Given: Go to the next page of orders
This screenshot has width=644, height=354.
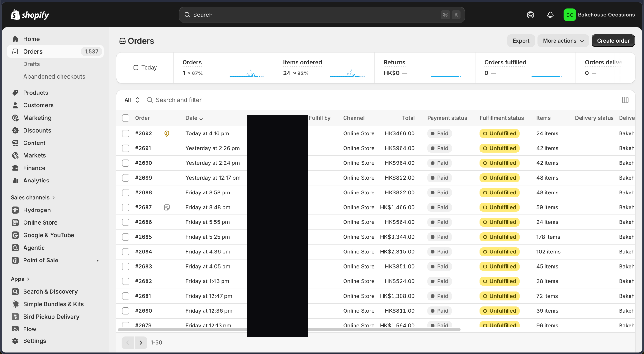Looking at the screenshot, I should (x=141, y=343).
